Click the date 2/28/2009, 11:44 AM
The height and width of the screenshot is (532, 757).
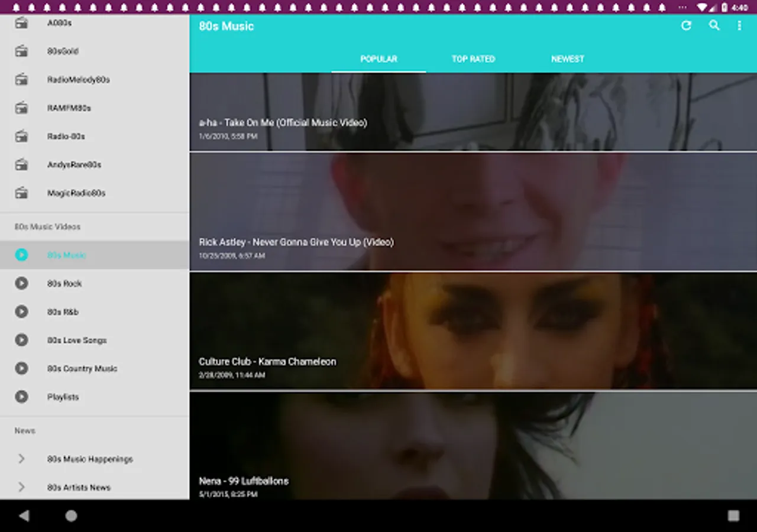(x=232, y=375)
